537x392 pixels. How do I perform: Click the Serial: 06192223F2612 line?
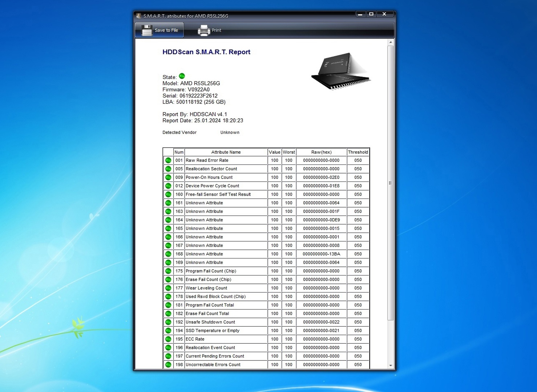(x=190, y=96)
